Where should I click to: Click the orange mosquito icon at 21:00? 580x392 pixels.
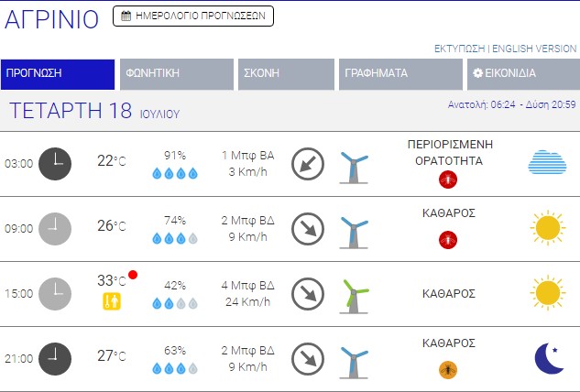click(448, 369)
